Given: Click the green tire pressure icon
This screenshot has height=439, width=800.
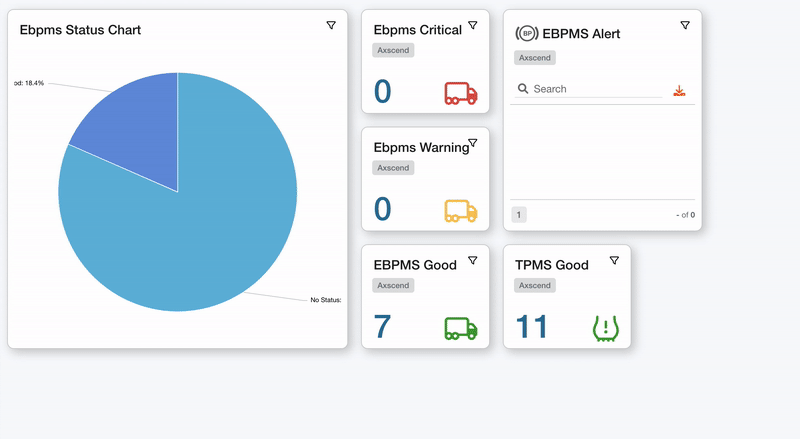Looking at the screenshot, I should [x=606, y=328].
